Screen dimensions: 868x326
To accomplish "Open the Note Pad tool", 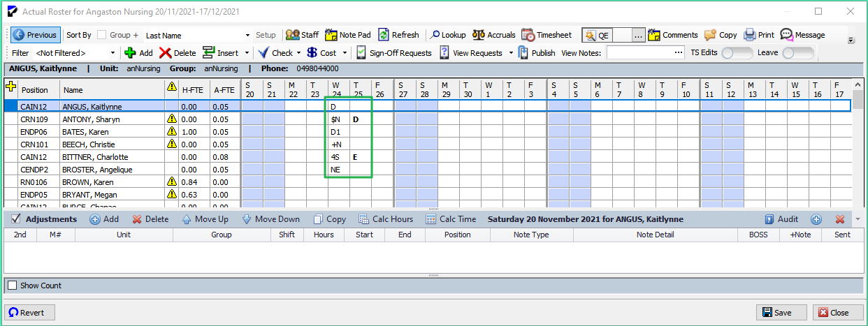I will pos(347,35).
